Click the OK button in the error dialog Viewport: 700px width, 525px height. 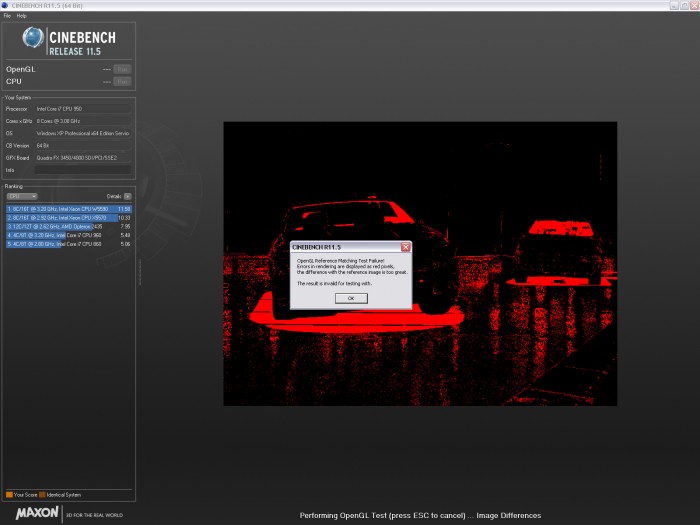point(351,298)
